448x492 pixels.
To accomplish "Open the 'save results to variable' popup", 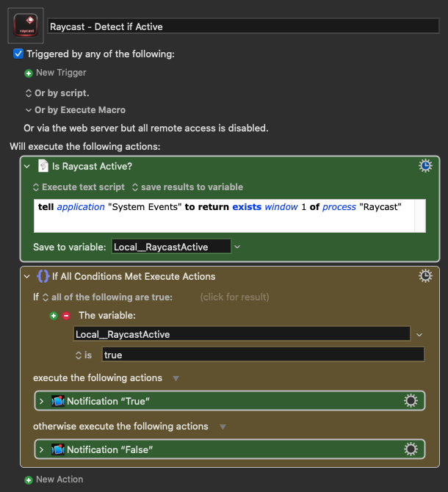I will click(187, 187).
